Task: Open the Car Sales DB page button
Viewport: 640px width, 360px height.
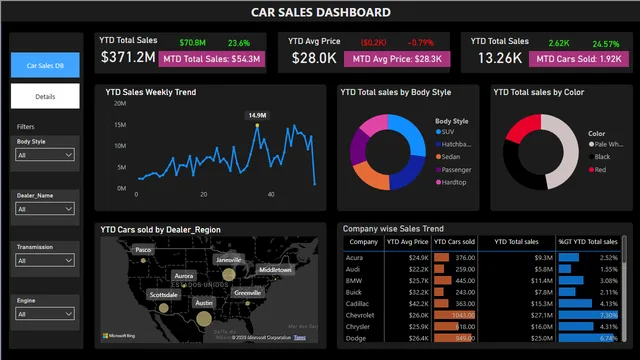Action: point(45,65)
